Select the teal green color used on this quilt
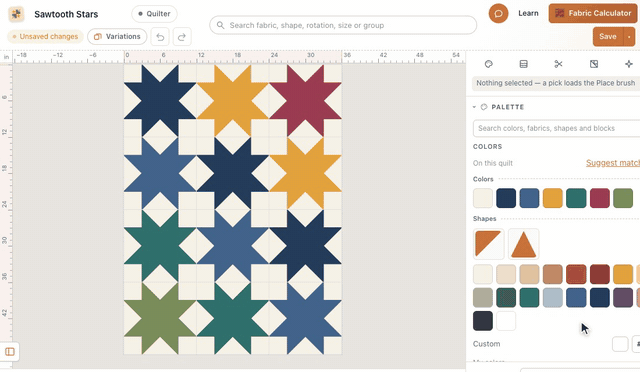 [576, 198]
